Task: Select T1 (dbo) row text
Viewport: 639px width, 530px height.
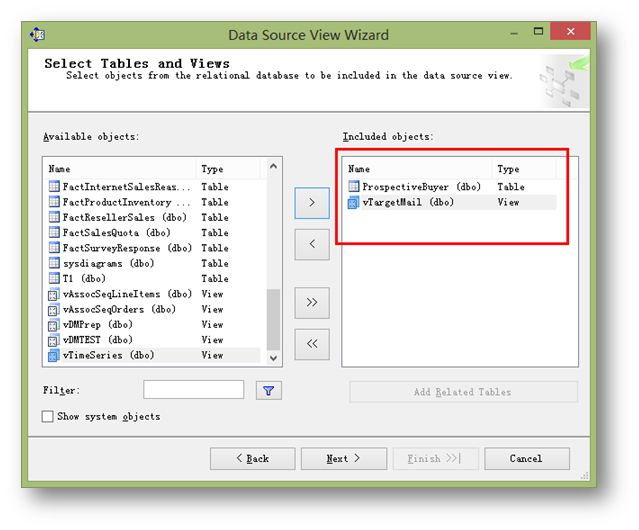Action: [84, 279]
